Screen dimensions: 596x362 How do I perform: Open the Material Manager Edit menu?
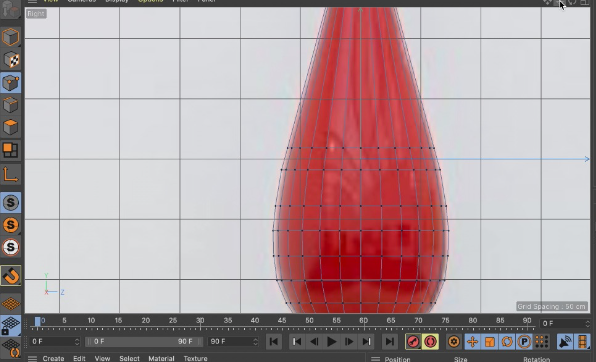pos(79,359)
